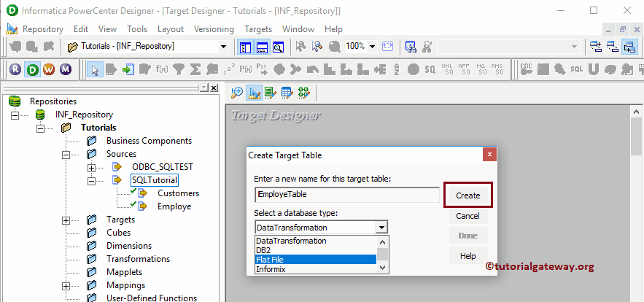Click the target table name field

coord(347,194)
